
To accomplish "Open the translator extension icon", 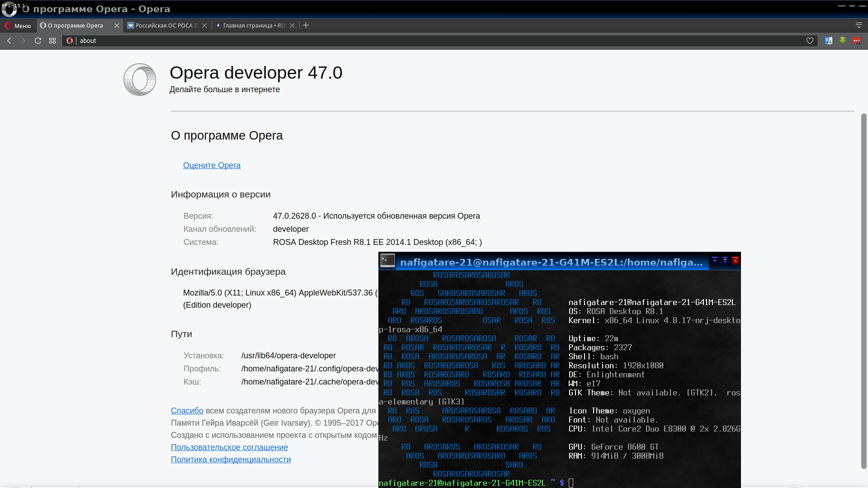I will click(828, 41).
